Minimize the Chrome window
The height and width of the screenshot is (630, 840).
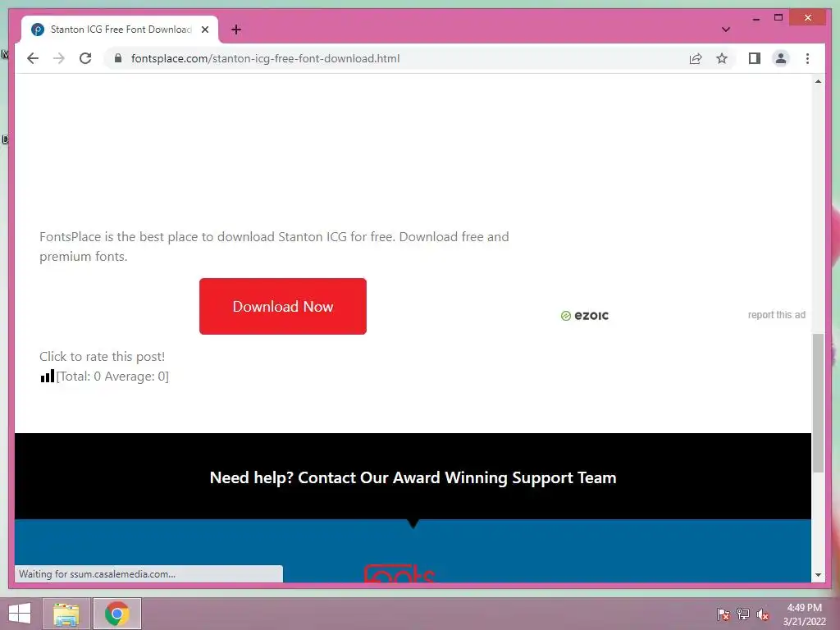[x=756, y=18]
